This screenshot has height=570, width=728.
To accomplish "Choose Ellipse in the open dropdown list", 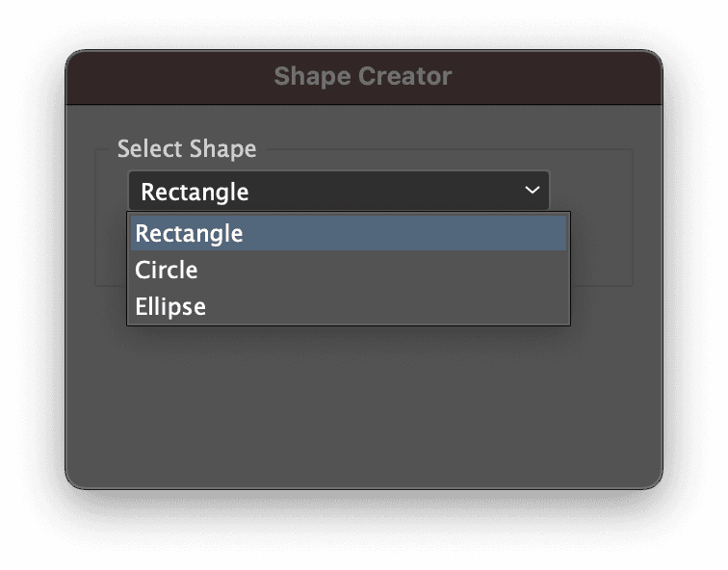I will (349, 306).
